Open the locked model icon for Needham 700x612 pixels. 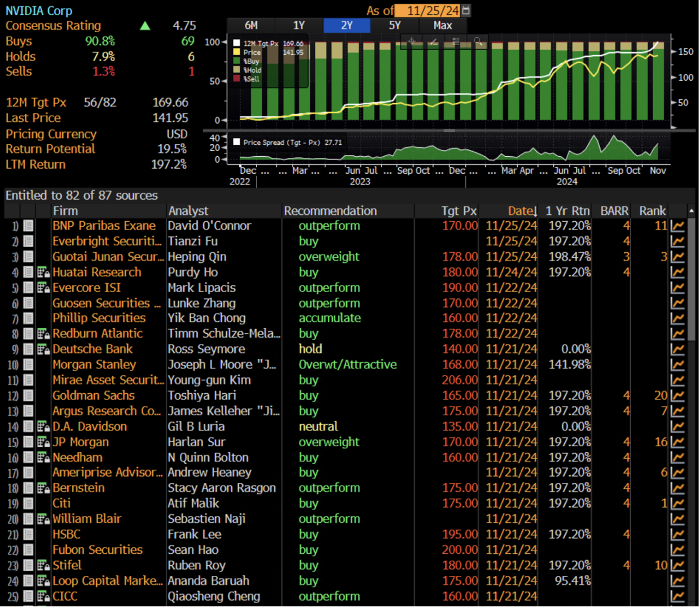(43, 457)
